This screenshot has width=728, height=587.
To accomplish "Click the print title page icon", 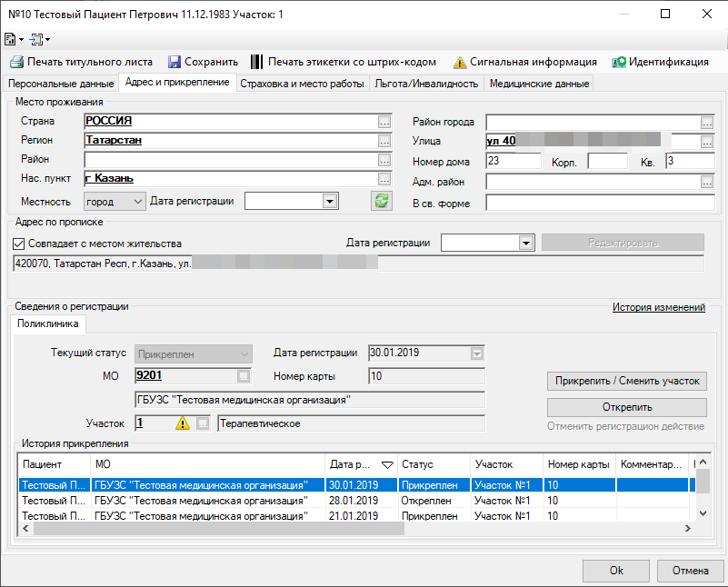I will coord(15,62).
